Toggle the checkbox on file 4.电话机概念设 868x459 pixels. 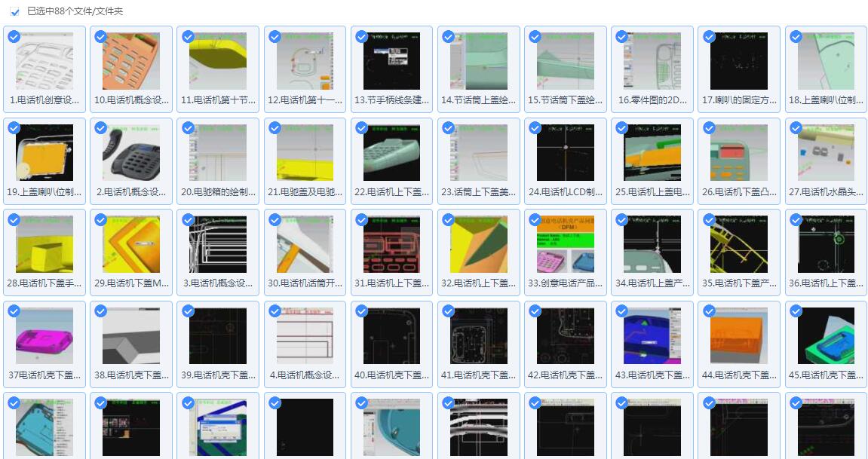click(x=275, y=311)
